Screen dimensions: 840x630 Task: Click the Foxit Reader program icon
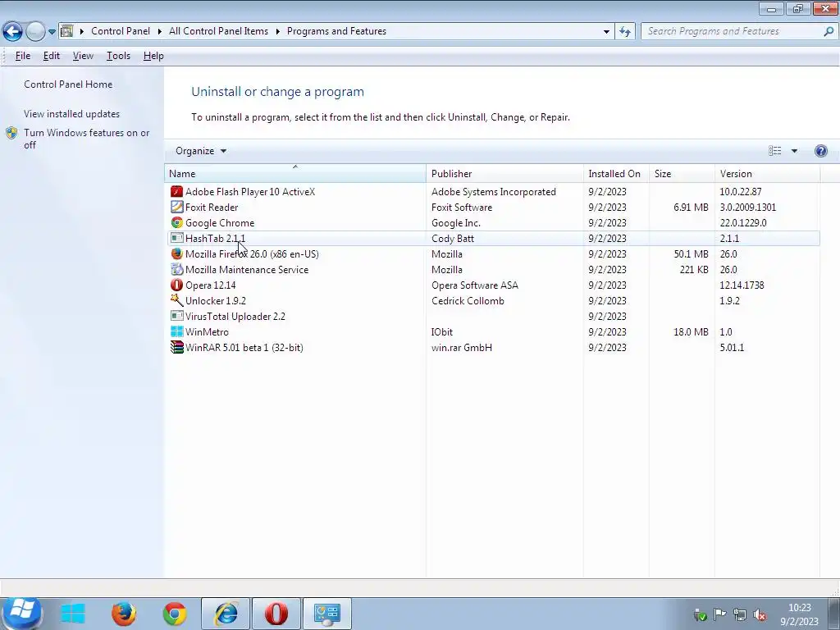point(177,208)
